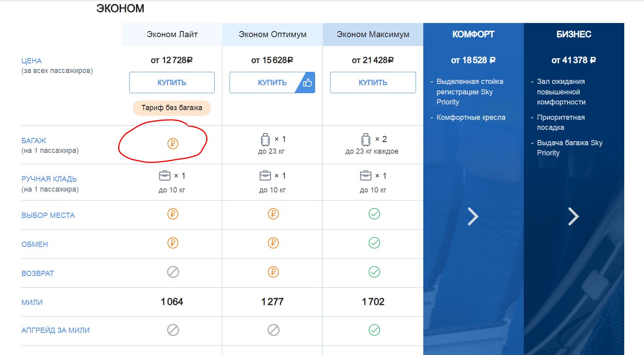The image size is (644, 355).
Task: Click the briefcase icon in Эконом Максимум hand luggage
Action: click(366, 176)
